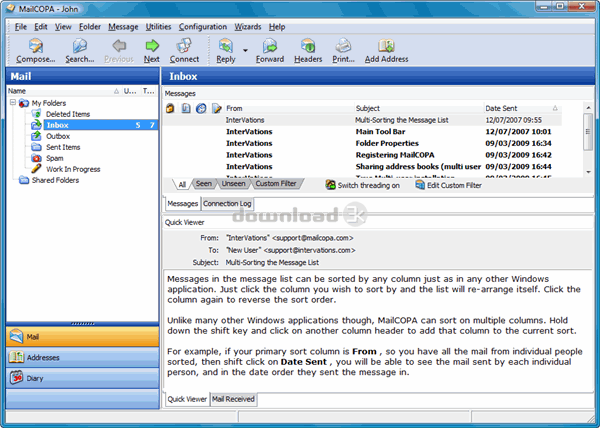Collapse the My Folders tree node
The width and height of the screenshot is (600, 428).
13,103
